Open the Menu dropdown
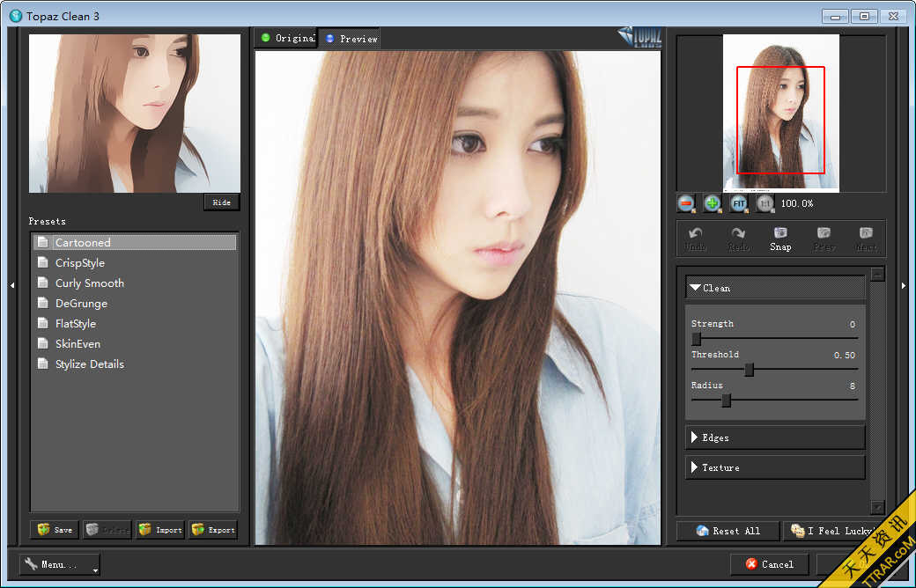The image size is (916, 588). 60,564
